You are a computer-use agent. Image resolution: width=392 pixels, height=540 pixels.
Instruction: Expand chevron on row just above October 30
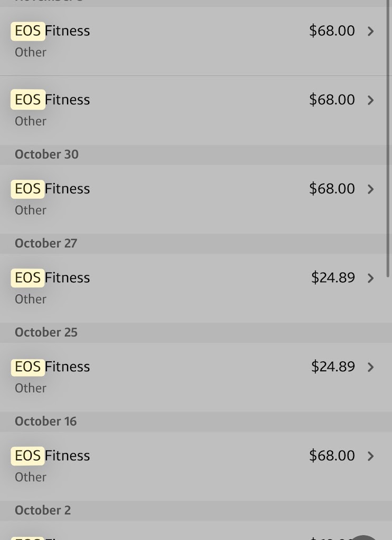click(x=370, y=100)
